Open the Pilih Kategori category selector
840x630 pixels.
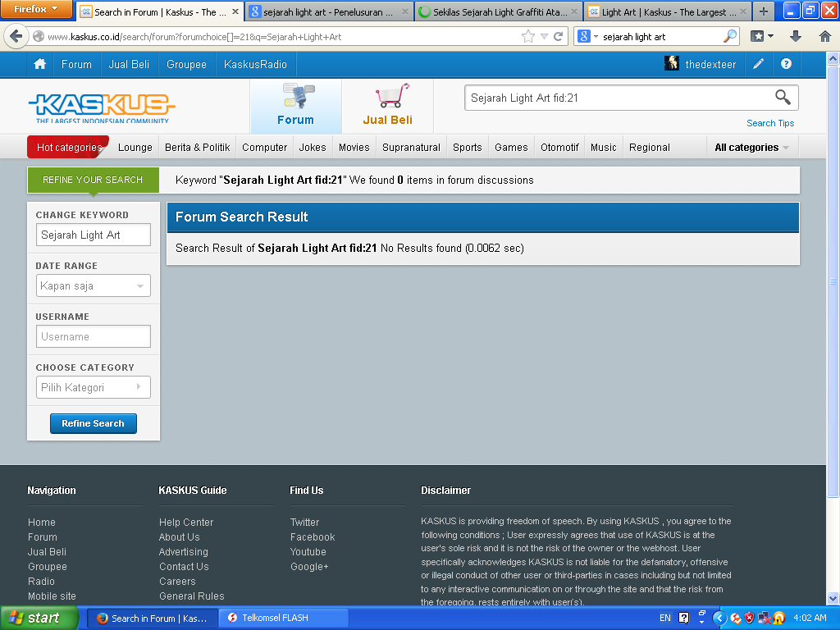tap(94, 387)
